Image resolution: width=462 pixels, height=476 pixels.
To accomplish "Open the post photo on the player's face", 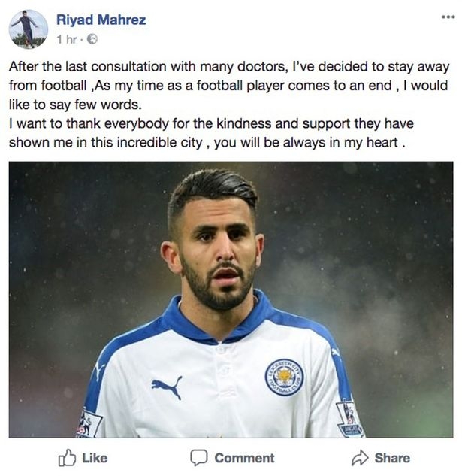I will (x=218, y=256).
